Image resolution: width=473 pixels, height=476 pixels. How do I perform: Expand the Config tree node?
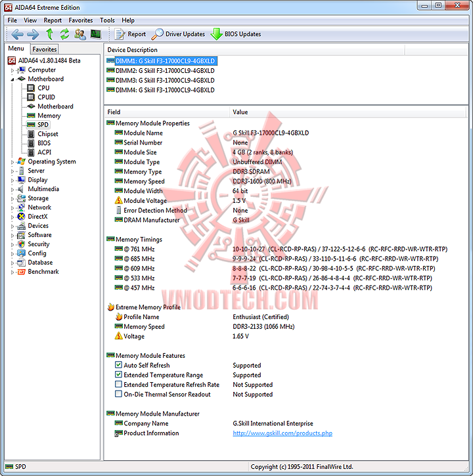pos(12,254)
